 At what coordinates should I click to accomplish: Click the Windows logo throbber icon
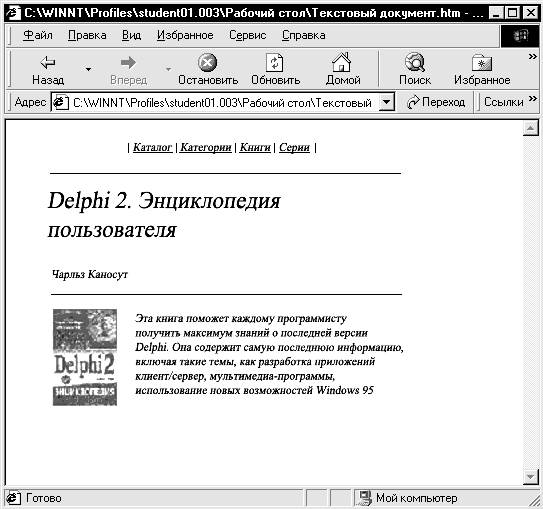pyautogui.click(x=520, y=36)
